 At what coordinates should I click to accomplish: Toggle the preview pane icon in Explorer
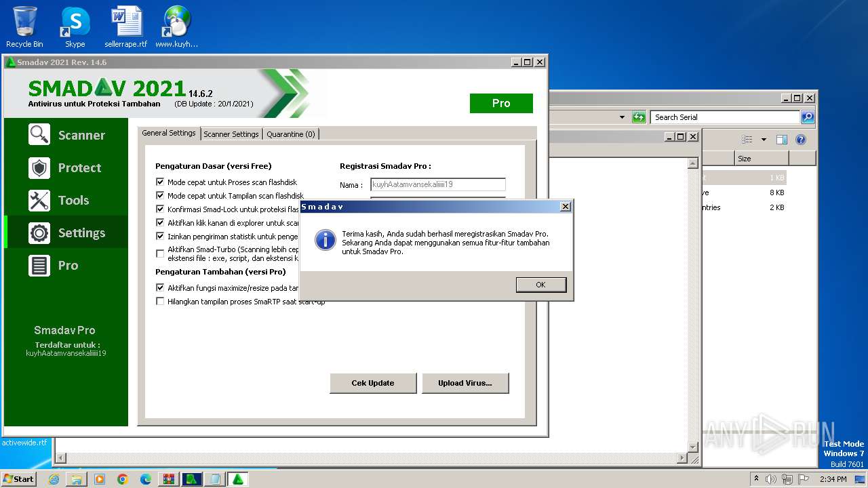782,140
